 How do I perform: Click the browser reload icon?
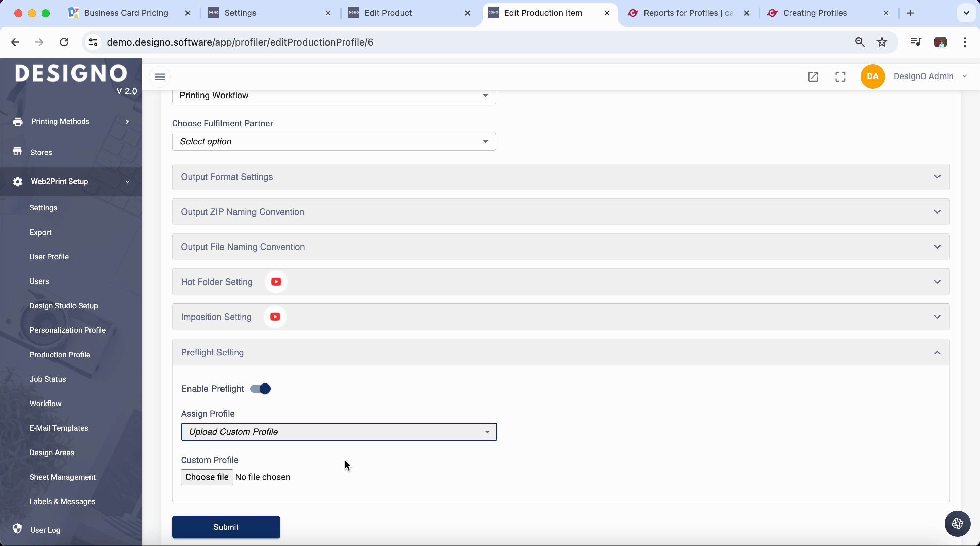click(x=64, y=42)
